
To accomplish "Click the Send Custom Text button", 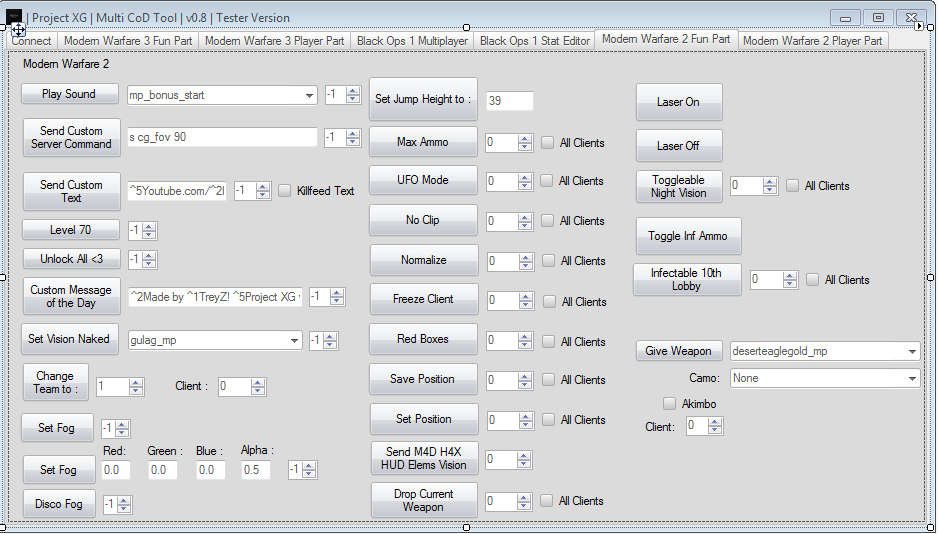I will point(71,191).
